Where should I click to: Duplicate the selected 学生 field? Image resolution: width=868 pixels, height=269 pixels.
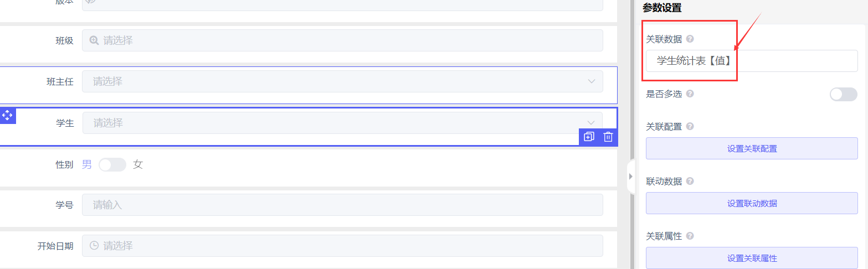[589, 137]
